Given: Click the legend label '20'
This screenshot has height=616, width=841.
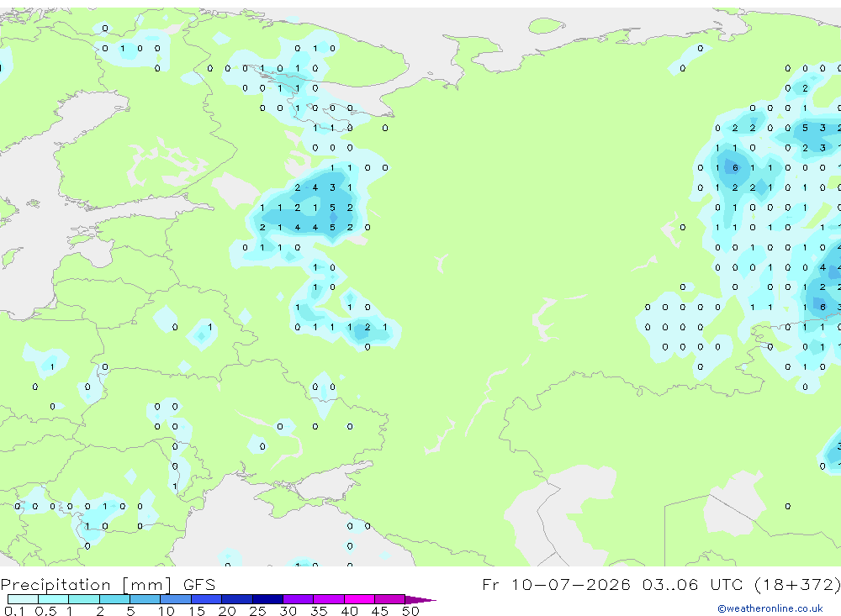Looking at the screenshot, I should pos(227,611).
